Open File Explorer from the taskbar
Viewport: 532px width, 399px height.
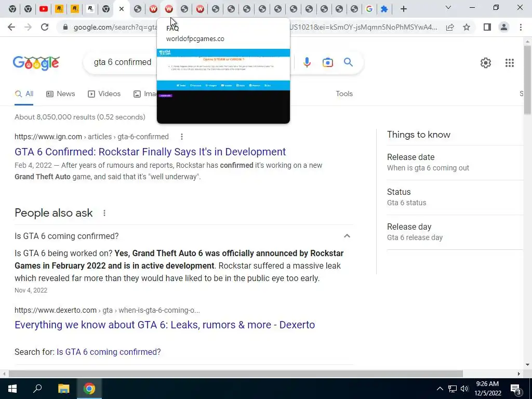(63, 389)
